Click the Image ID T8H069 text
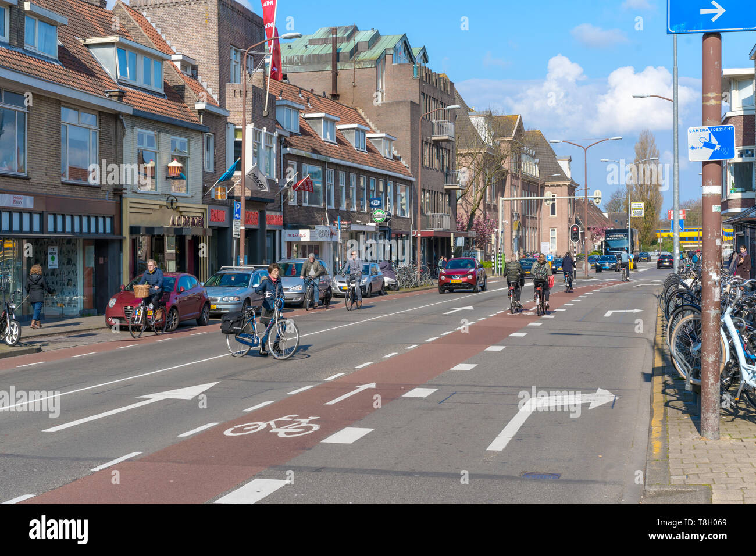Image resolution: width=756 pixels, height=556 pixels. click(691, 522)
